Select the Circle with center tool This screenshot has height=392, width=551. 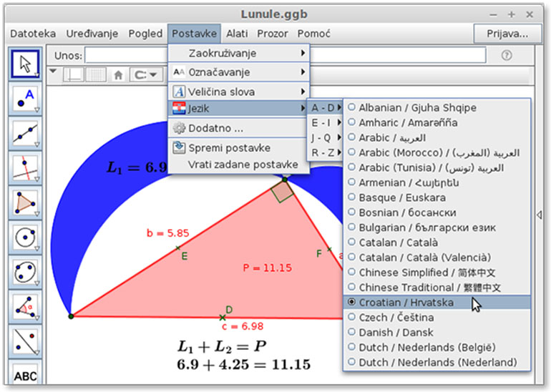(x=25, y=237)
